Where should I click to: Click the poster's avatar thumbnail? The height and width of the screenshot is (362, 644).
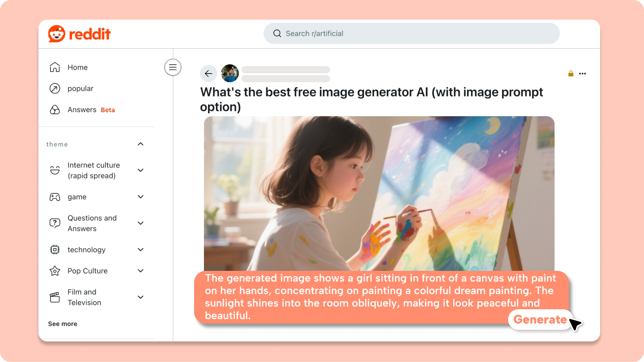coord(230,73)
